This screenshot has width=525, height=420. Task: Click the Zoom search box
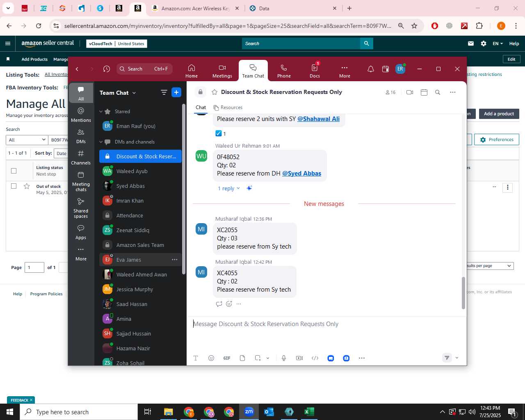coord(144,69)
